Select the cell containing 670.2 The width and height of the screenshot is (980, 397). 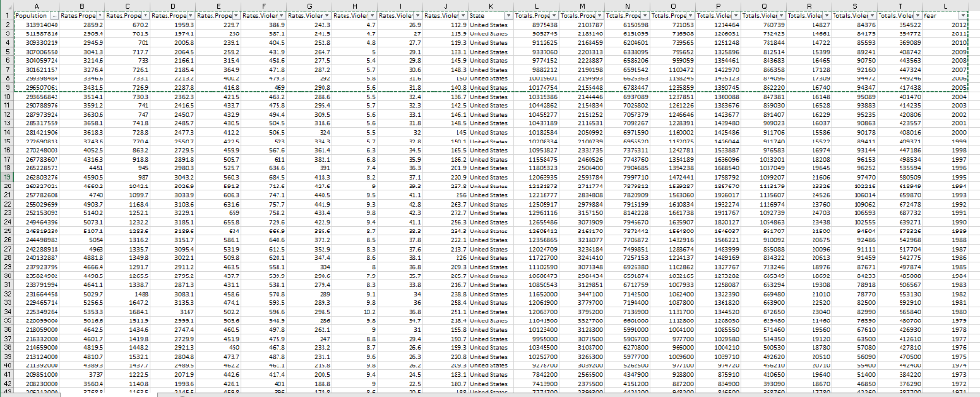128,23
